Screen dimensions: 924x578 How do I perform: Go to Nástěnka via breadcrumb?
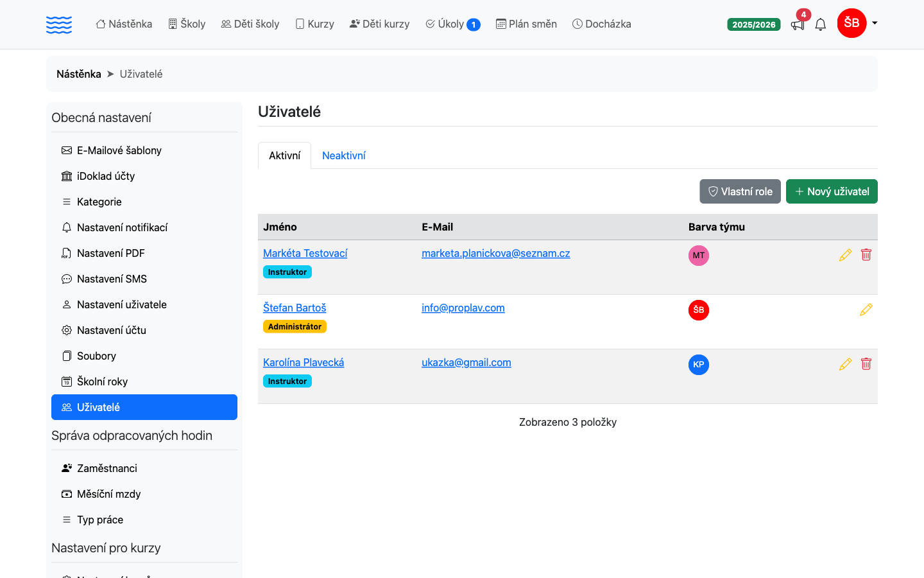pyautogui.click(x=79, y=74)
